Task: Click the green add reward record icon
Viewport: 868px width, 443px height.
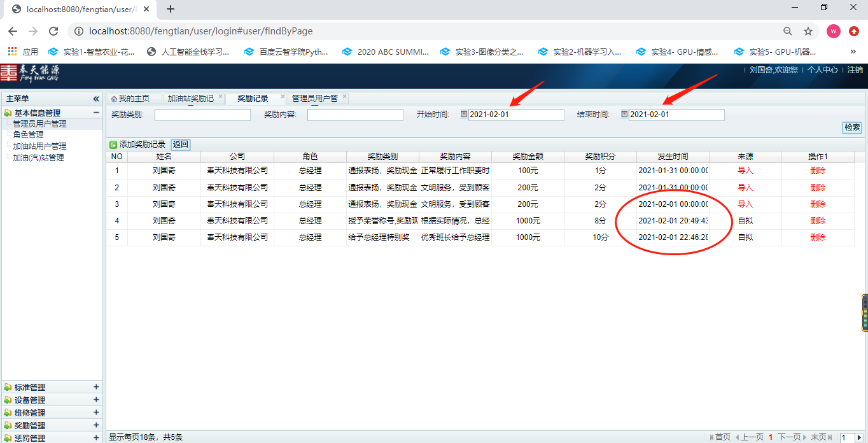Action: [x=113, y=145]
